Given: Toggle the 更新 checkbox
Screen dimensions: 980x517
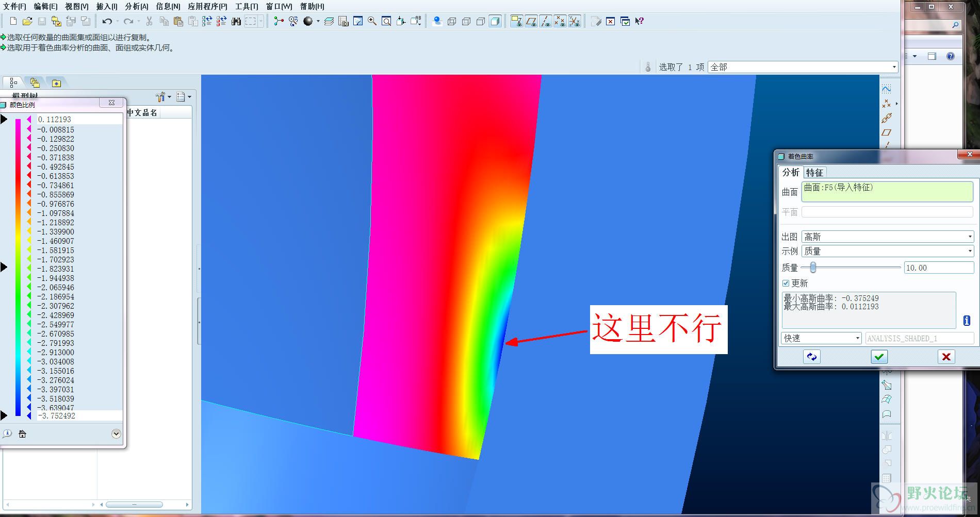Looking at the screenshot, I should 786,283.
